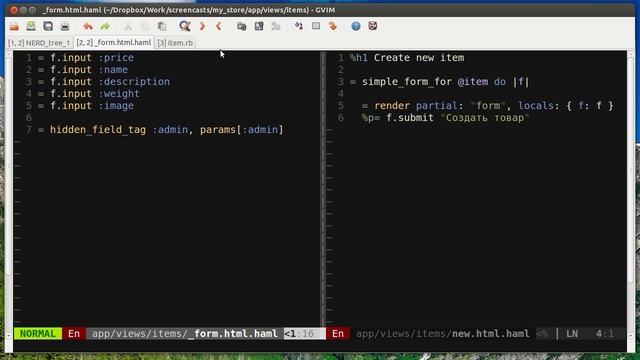Click the Open file toolbar icon
Image resolution: width=640 pixels, height=360 pixels.
pyautogui.click(x=14, y=27)
